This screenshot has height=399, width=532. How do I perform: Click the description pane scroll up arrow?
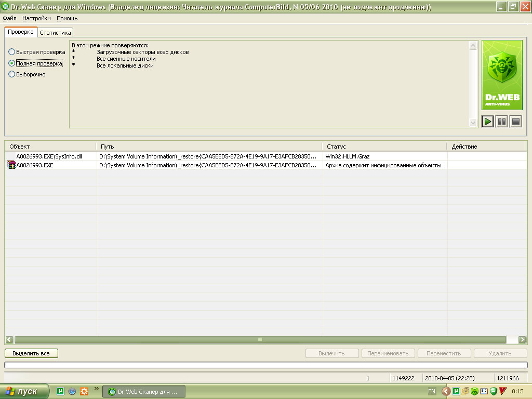pyautogui.click(x=473, y=46)
